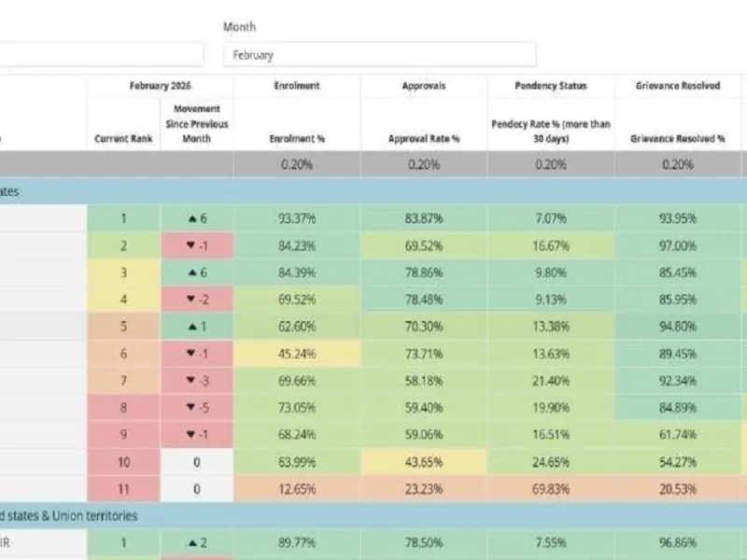This screenshot has width=747, height=560.
Task: Click the partially visible filter field left of Month
Action: [x=102, y=55]
